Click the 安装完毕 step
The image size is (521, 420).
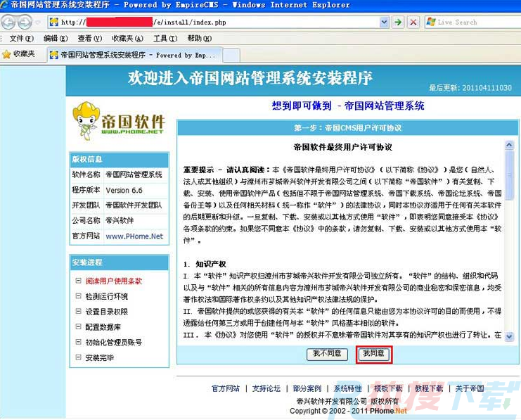[x=100, y=358]
